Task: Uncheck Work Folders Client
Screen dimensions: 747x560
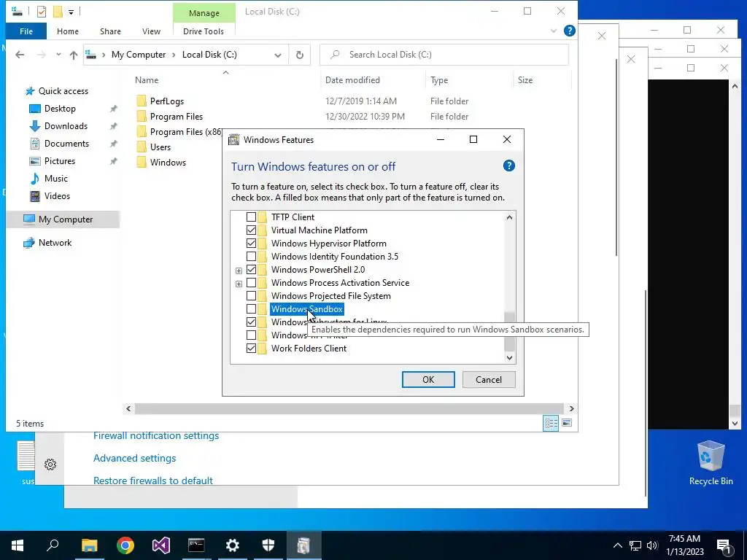Action: 251,349
